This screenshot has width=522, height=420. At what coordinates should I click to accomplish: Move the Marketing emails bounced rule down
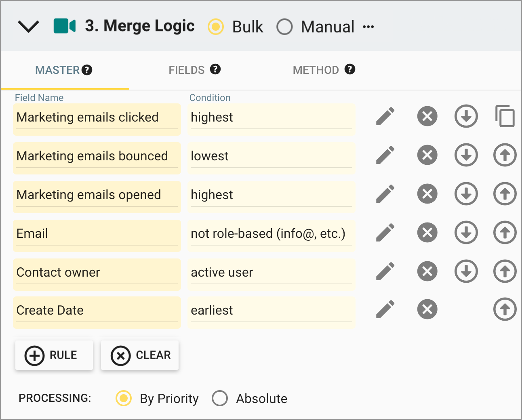[x=466, y=155]
